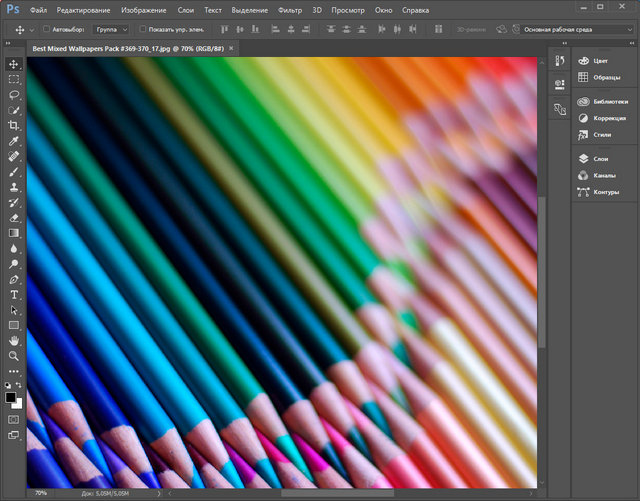640x501 pixels.
Task: Select the Zoom magnifier tool
Action: 14,355
